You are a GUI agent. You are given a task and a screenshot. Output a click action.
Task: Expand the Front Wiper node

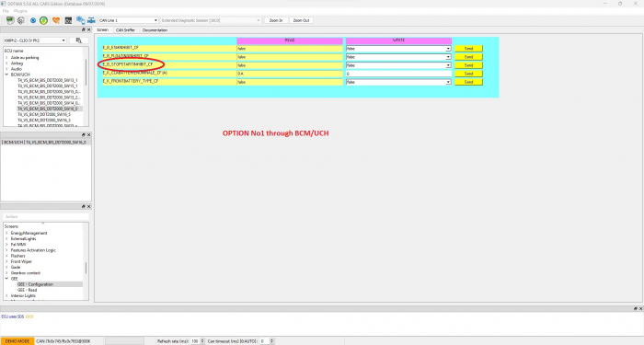[x=6, y=261]
